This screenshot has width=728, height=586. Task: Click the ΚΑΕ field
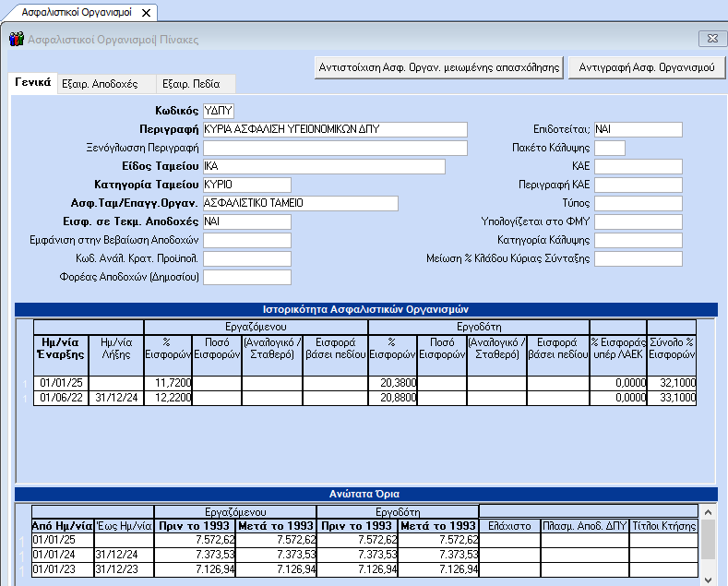coord(638,166)
